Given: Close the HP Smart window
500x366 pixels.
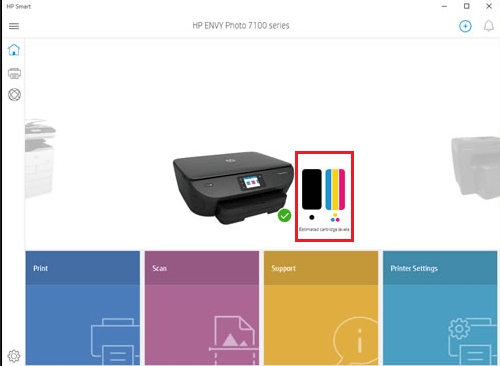Looking at the screenshot, I should click(489, 6).
